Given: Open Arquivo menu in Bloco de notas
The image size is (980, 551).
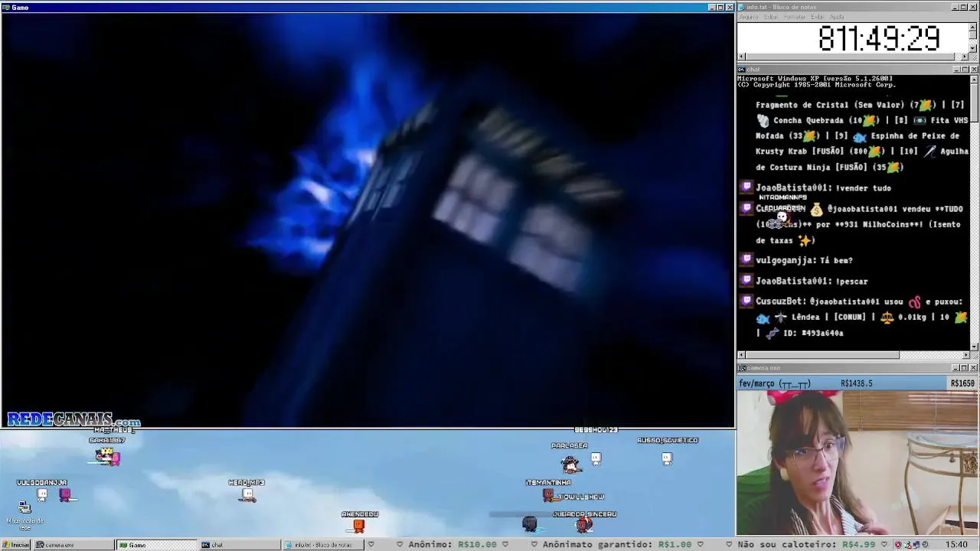Looking at the screenshot, I should pyautogui.click(x=749, y=17).
